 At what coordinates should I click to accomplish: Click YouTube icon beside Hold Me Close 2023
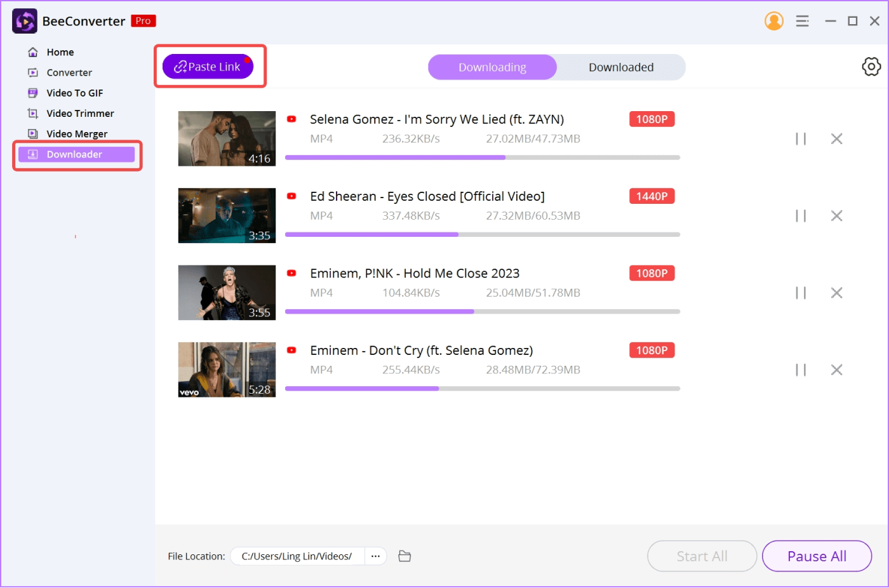pos(291,273)
